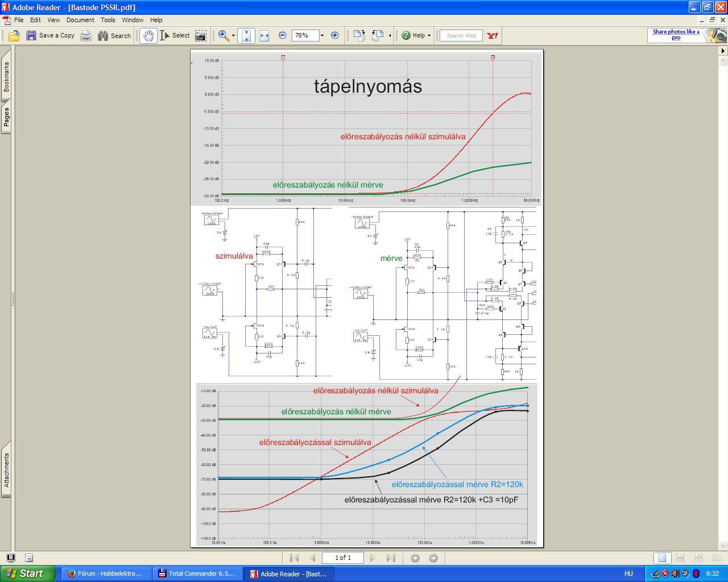Toggle Fit Page view
Viewport: 728px width, 582px height.
(246, 36)
